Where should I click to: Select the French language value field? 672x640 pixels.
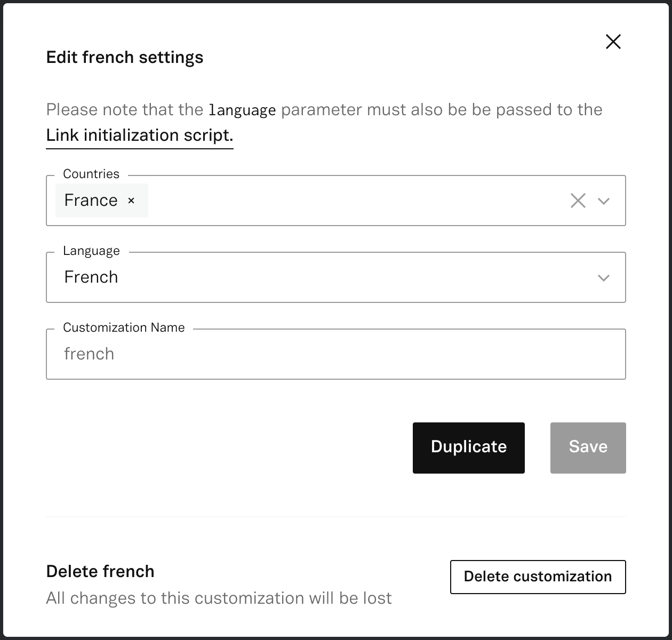point(320,277)
